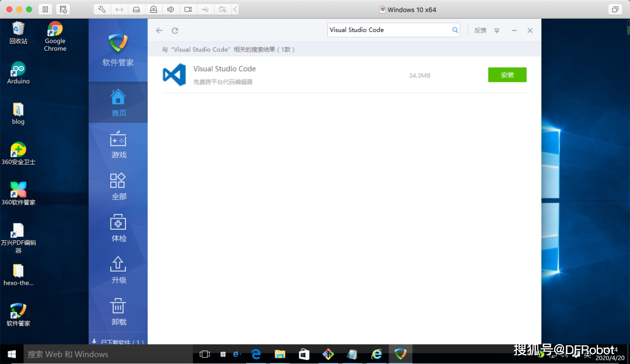630x364 pixels.
Task: Open the 体检 checkup section
Action: 118,228
